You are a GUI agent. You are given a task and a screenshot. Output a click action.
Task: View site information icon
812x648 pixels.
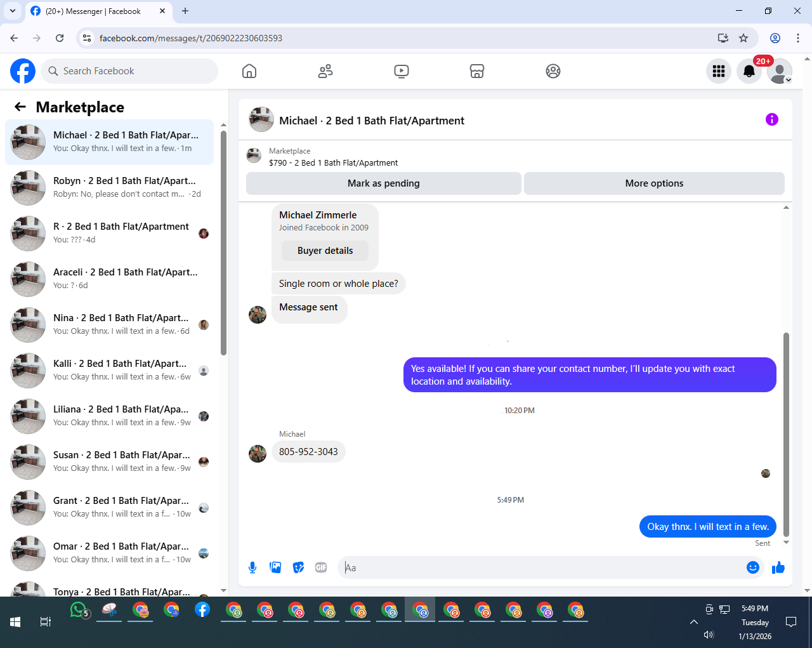point(88,38)
